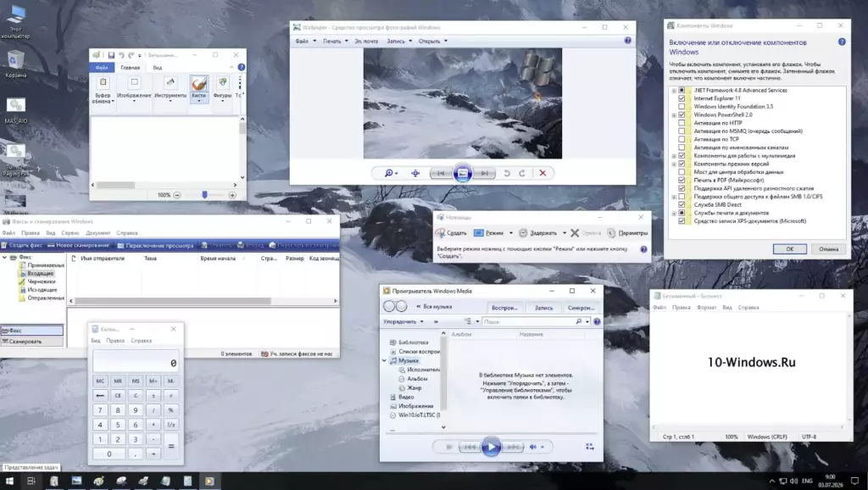The height and width of the screenshot is (490, 868).
Task: Click the save icon in Paint title bar
Action: coord(111,55)
